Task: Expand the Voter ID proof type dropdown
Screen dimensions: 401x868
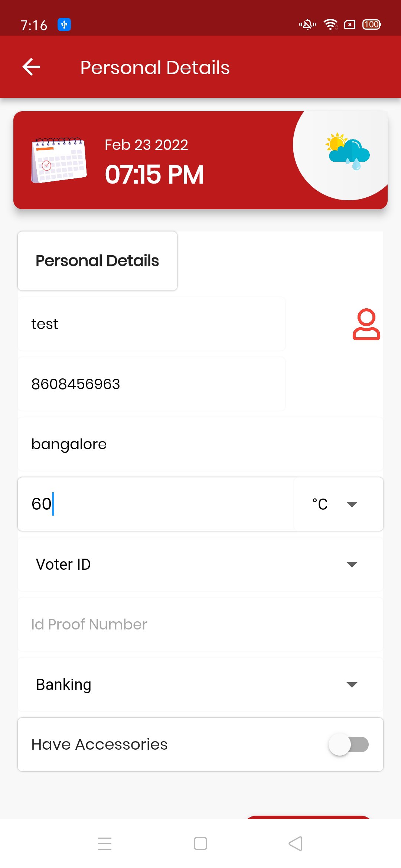Action: point(200,564)
